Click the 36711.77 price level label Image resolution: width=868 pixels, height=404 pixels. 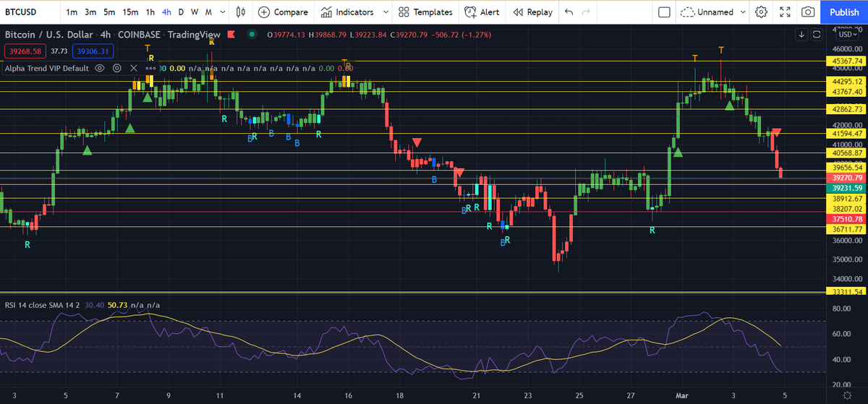click(x=848, y=229)
